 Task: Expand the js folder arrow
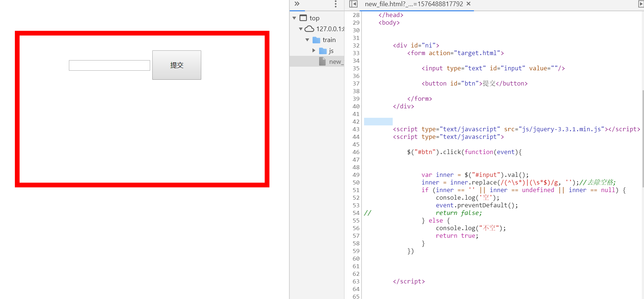pos(314,51)
